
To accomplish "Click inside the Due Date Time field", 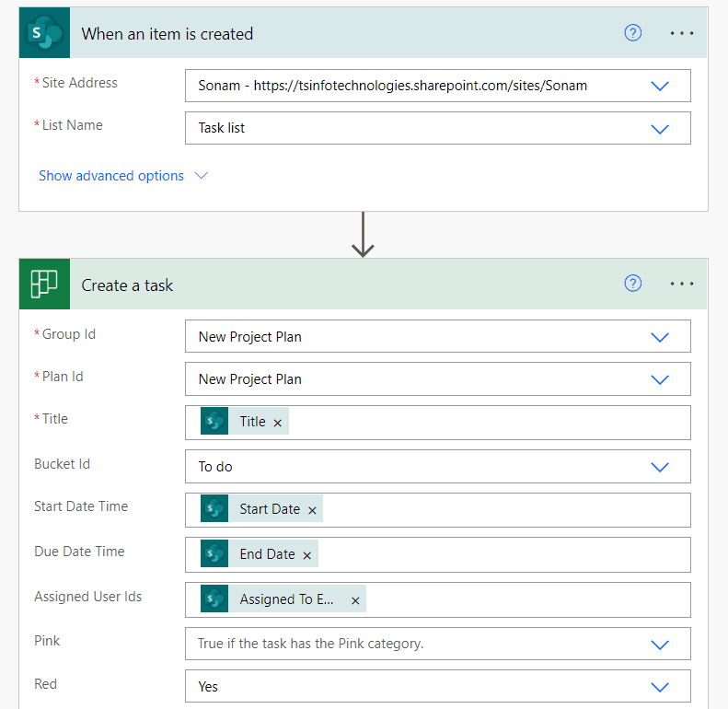I will coord(438,554).
